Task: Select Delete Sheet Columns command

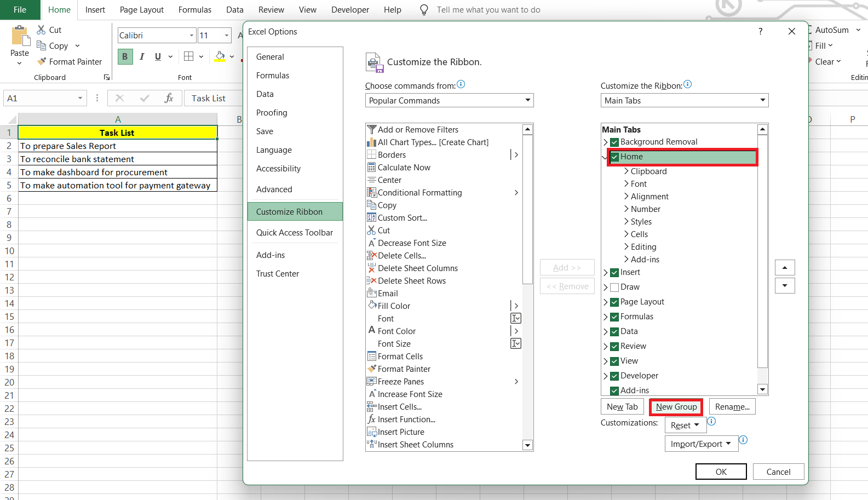Action: 444,268
